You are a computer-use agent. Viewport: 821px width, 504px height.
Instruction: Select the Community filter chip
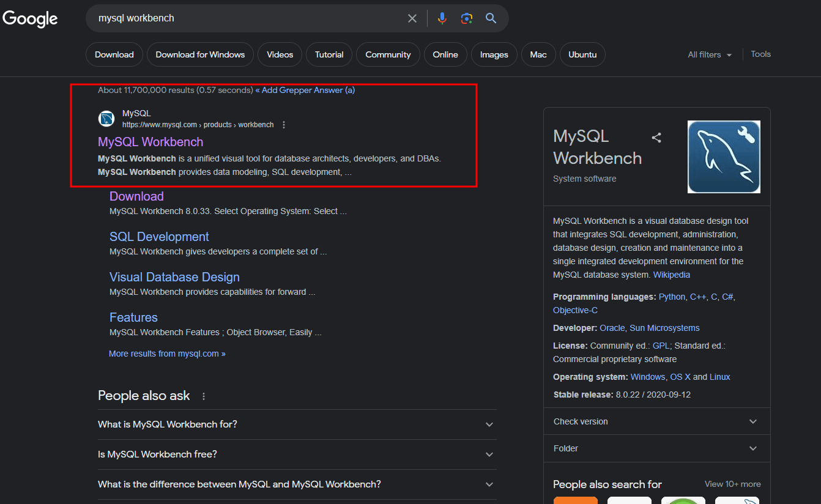click(388, 54)
